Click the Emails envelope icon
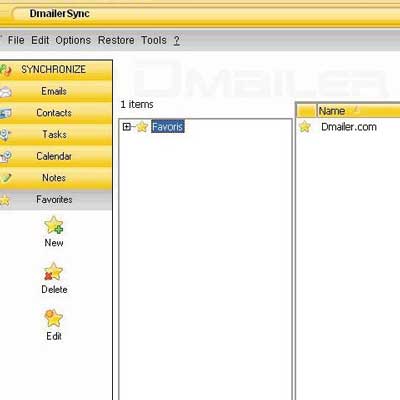Viewport: 400px width, 400px height. pyautogui.click(x=5, y=91)
